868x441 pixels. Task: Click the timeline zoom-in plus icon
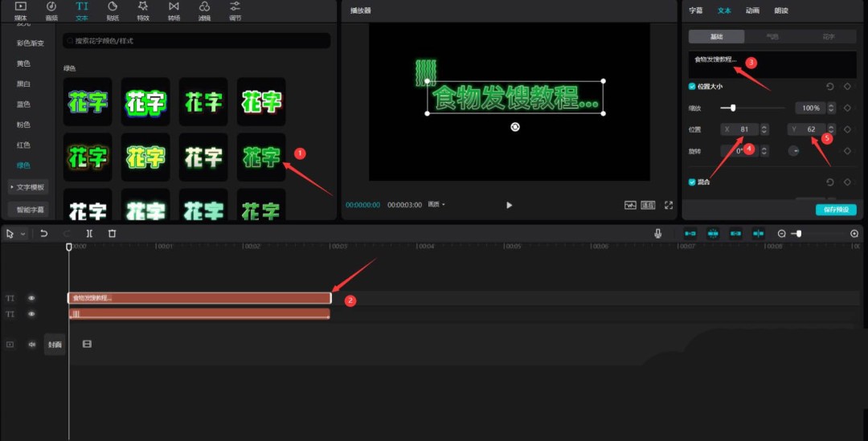click(x=854, y=234)
